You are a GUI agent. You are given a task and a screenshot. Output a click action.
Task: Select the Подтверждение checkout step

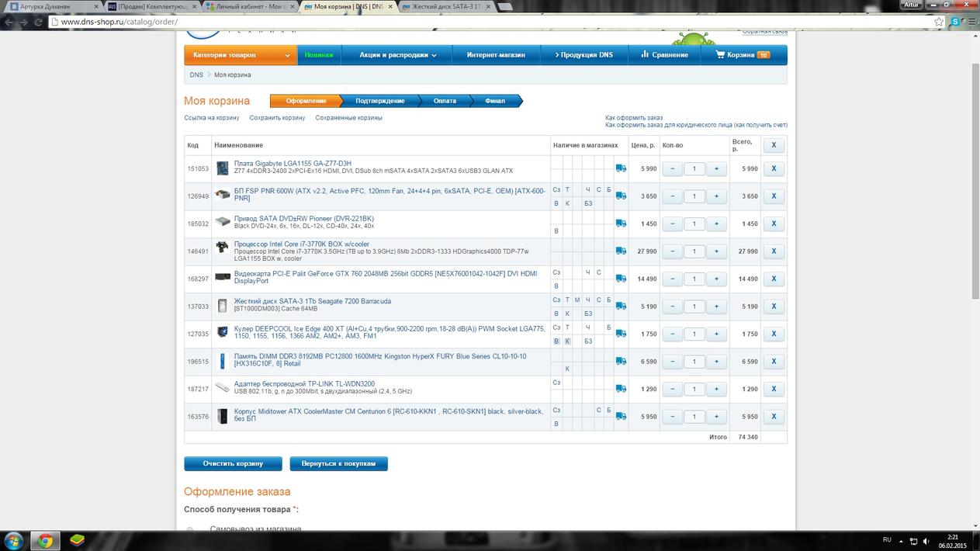pos(380,101)
